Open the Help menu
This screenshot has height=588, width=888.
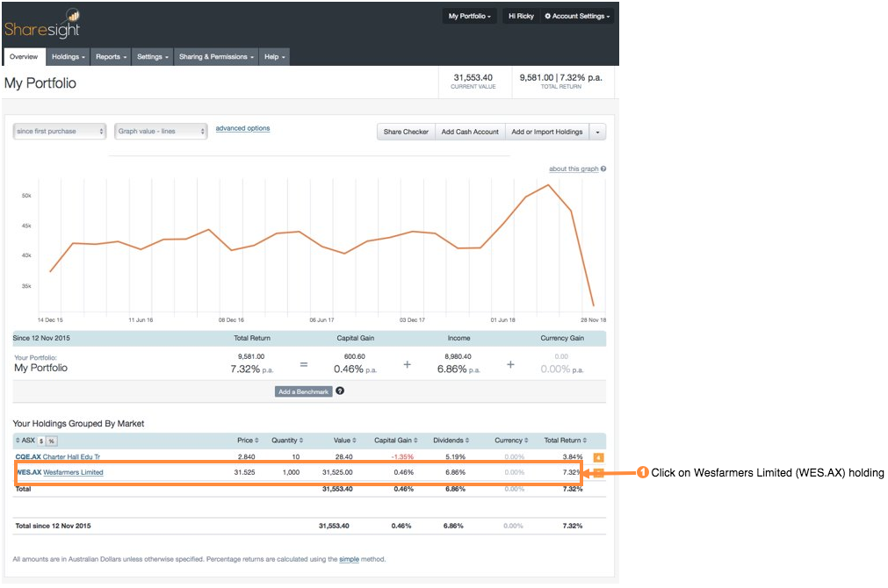click(275, 56)
